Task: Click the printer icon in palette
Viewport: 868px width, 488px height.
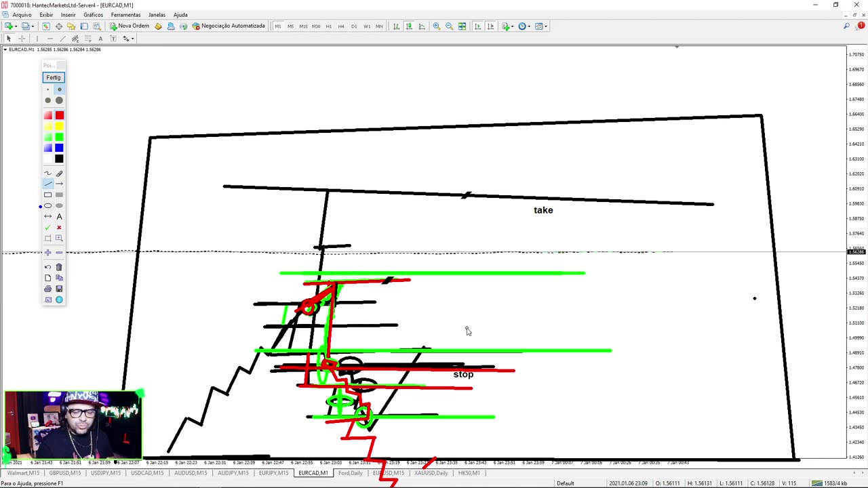Action: [x=47, y=289]
